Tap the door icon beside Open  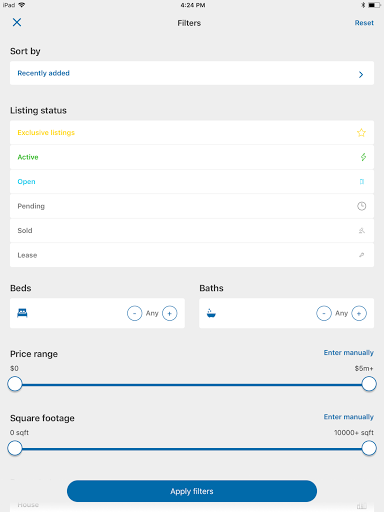[362, 182]
